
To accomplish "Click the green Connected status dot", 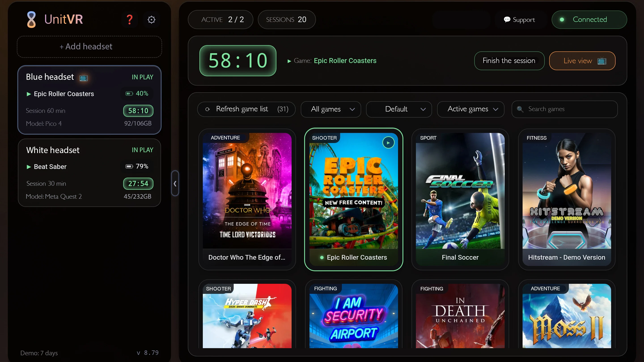I will (x=561, y=19).
